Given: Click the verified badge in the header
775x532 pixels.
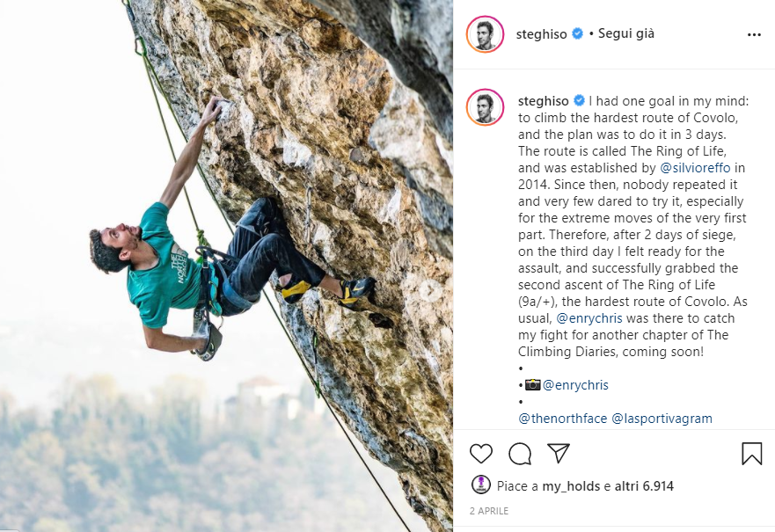Looking at the screenshot, I should pyautogui.click(x=577, y=33).
